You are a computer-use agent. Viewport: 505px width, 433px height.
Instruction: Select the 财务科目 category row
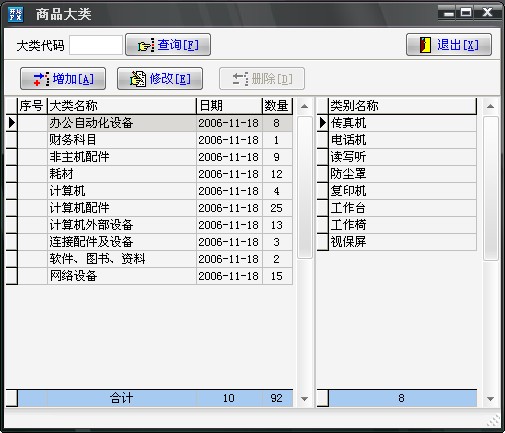click(149, 140)
